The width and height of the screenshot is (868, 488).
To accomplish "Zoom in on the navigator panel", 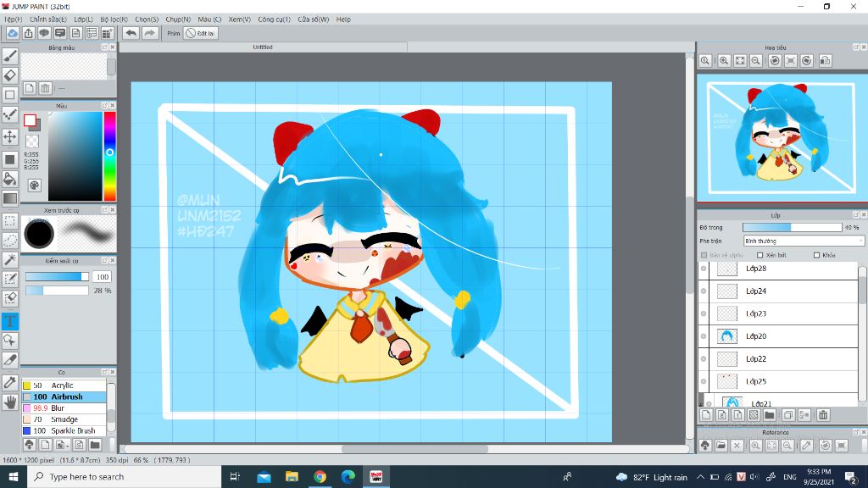I will [x=724, y=61].
